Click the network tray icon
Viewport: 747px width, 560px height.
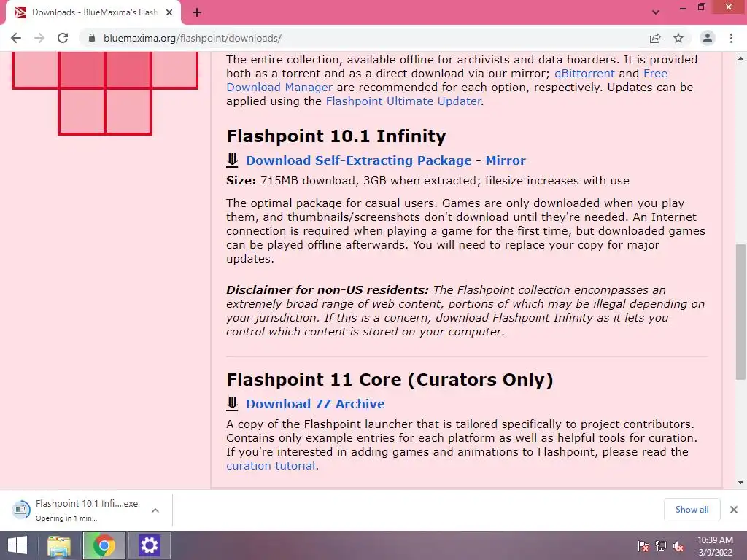[x=661, y=546]
